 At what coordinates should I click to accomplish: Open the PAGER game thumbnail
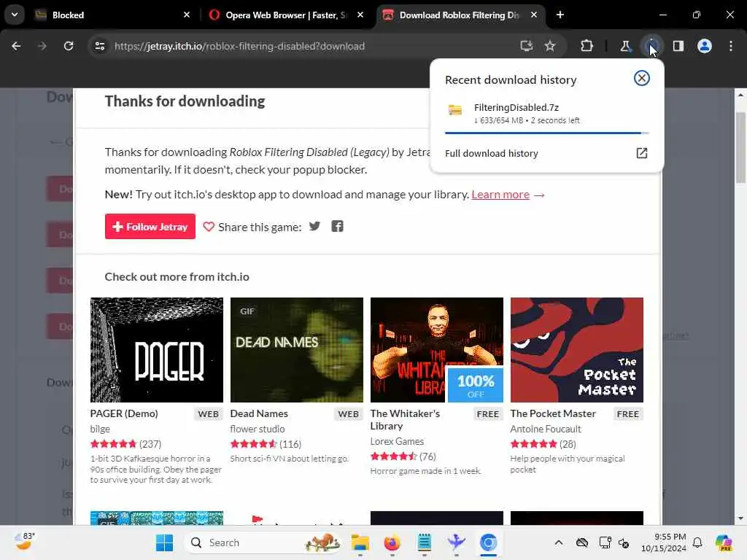157,350
